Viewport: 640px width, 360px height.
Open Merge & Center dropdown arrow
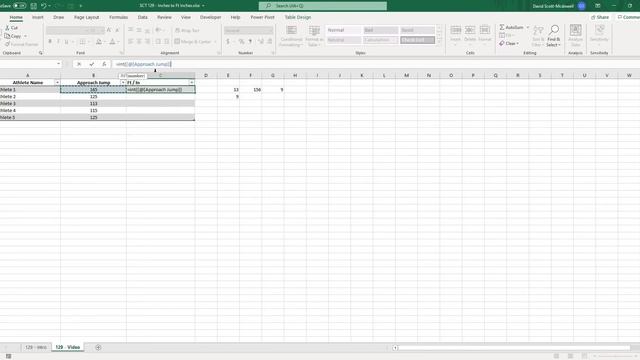click(215, 42)
